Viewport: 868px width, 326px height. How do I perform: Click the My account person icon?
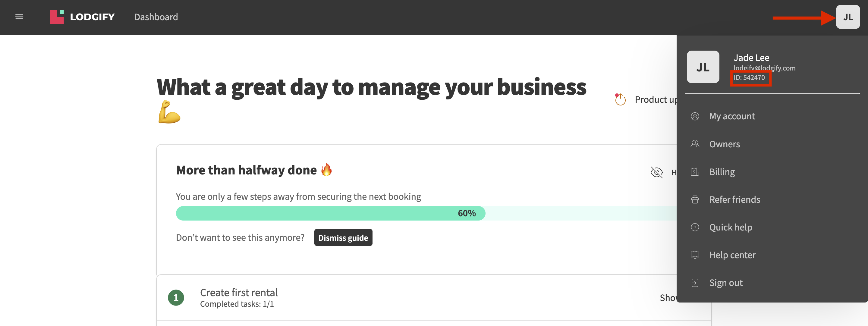695,116
